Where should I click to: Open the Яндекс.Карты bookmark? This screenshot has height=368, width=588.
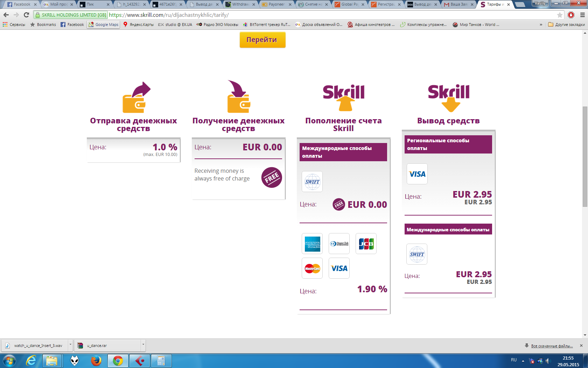[x=138, y=25]
